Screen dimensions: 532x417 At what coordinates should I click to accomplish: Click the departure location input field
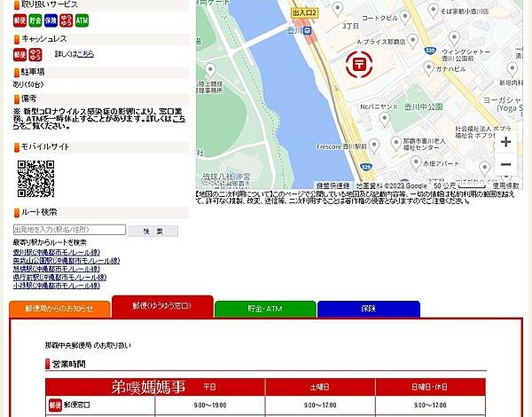(69, 231)
